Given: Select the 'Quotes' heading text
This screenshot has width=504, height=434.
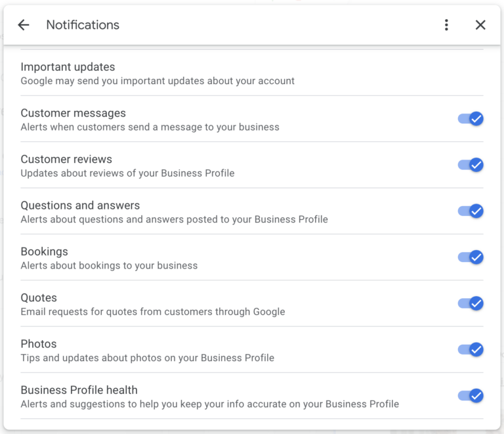Looking at the screenshot, I should pyautogui.click(x=39, y=297).
